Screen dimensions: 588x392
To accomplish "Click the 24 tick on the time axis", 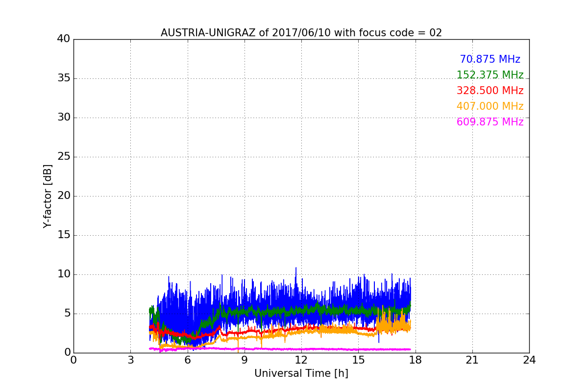I will pyautogui.click(x=529, y=361).
